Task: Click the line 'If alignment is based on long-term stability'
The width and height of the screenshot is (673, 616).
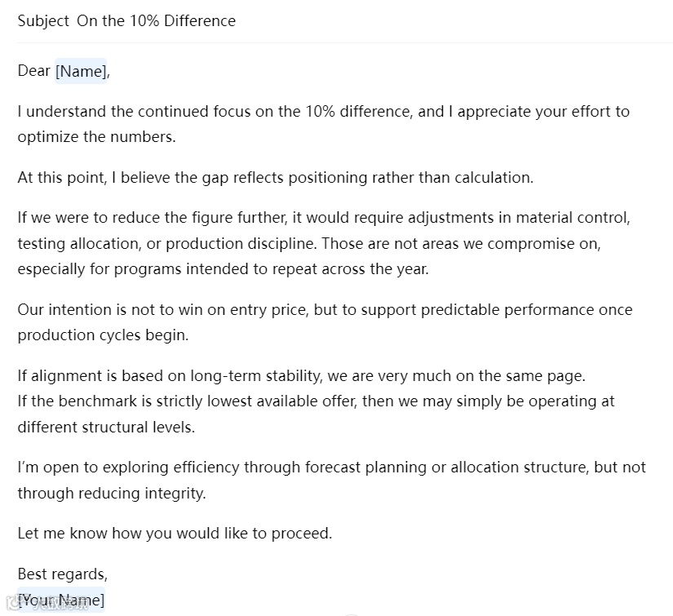Action: pos(301,376)
